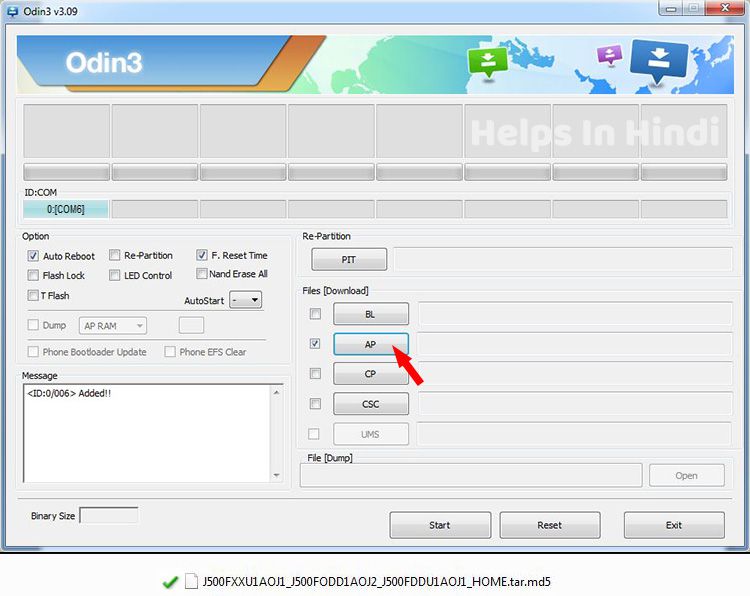Close the Odin3 window
Screen dimensions: 750x596
coord(725,8)
